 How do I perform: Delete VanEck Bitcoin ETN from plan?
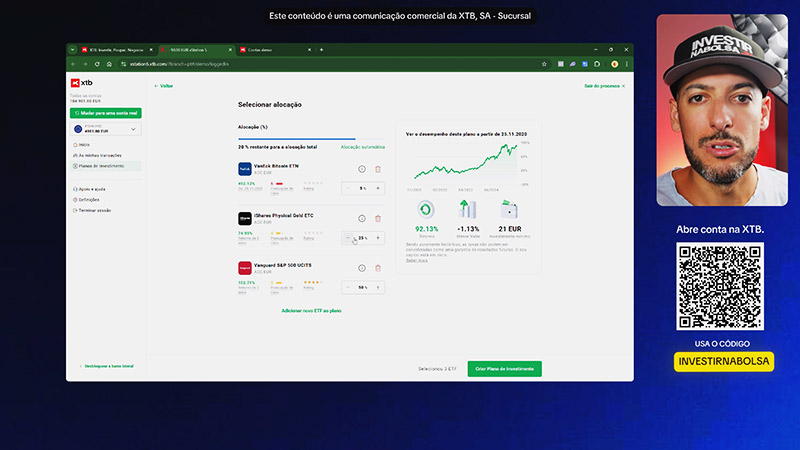point(378,169)
